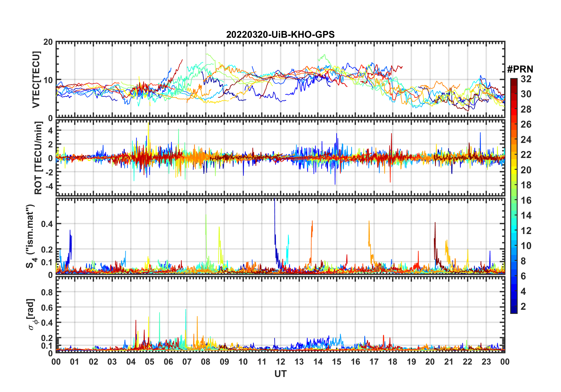Click VTEC y-axis tick label 20
The height and width of the screenshot is (392, 561).
coord(48,42)
